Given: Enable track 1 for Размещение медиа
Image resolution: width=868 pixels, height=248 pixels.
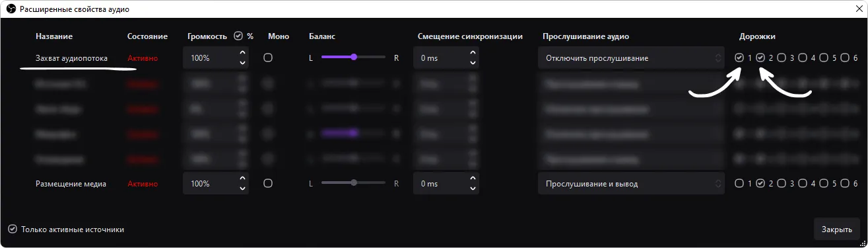Looking at the screenshot, I should [739, 183].
